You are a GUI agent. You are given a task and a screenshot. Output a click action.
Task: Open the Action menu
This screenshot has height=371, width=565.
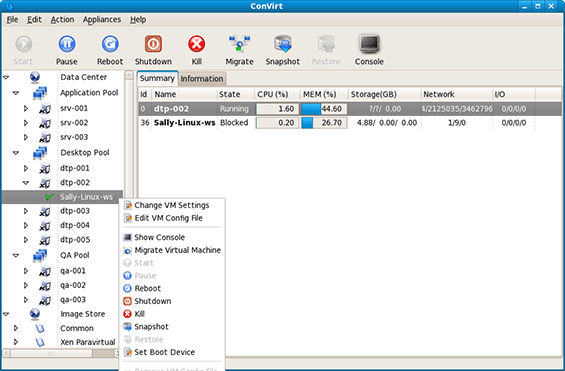click(x=62, y=20)
